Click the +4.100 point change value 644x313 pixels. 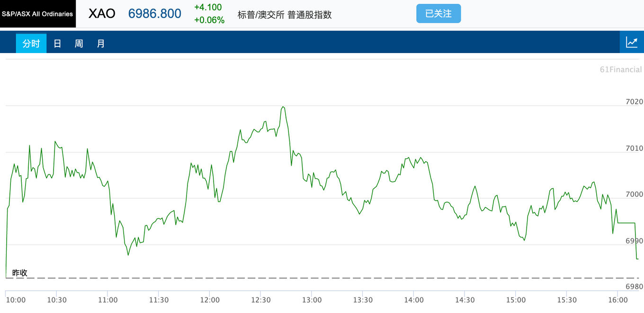pos(208,7)
